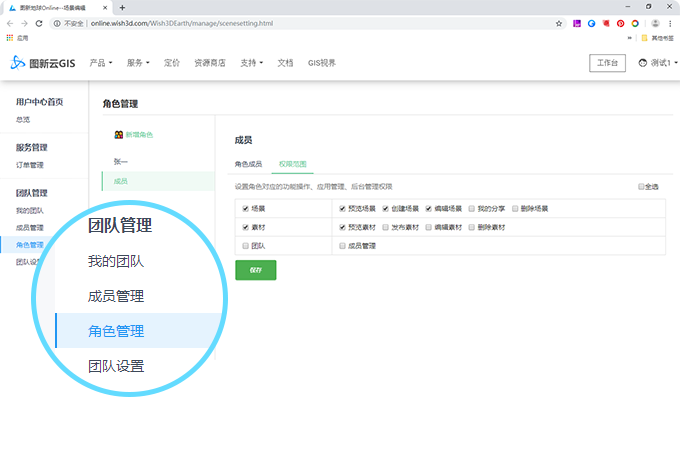Select the 权限范围 tab

pos(292,163)
